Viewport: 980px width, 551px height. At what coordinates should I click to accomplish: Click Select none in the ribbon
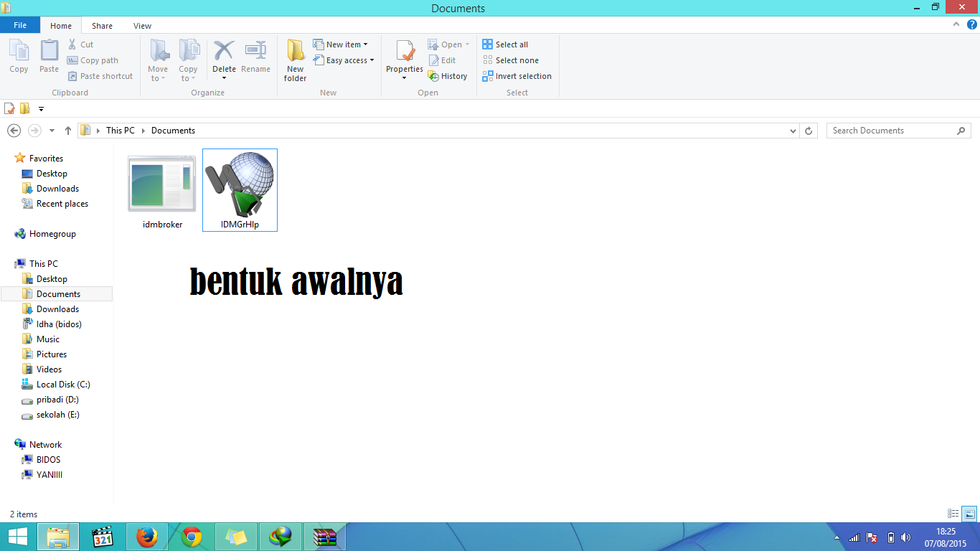click(510, 60)
